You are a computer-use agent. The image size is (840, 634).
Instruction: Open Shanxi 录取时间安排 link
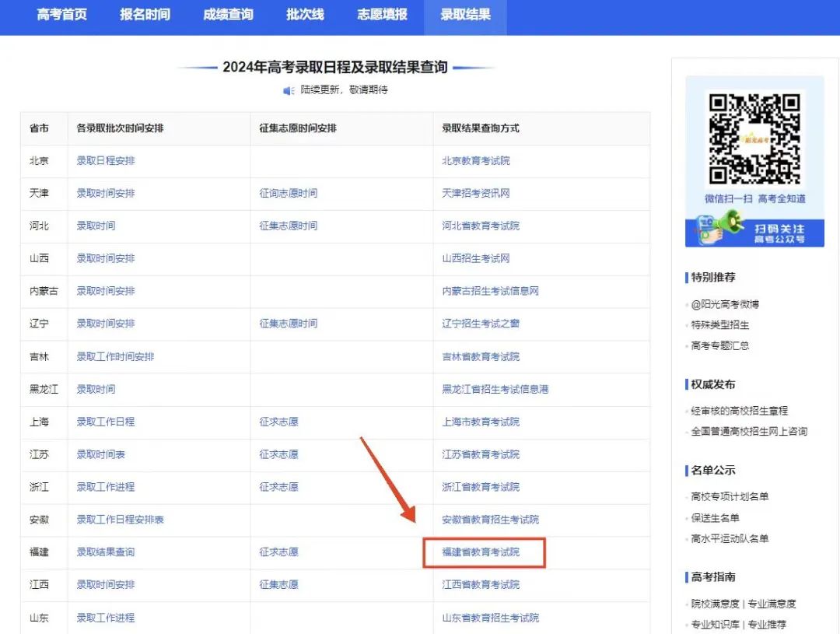click(x=106, y=258)
